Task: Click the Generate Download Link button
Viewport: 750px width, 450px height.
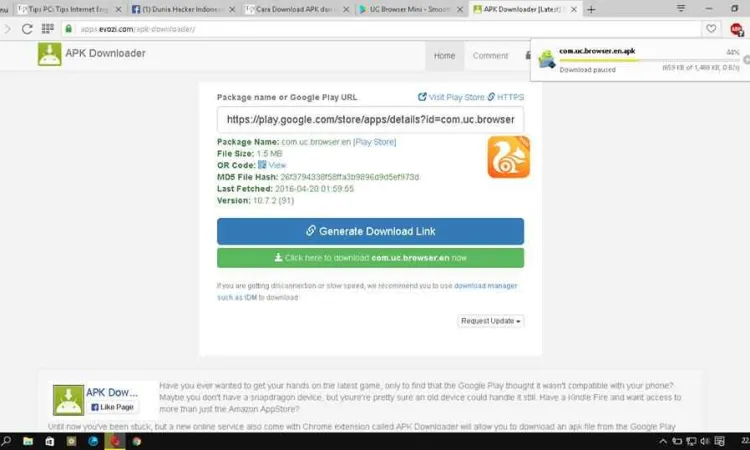Action: pos(370,231)
